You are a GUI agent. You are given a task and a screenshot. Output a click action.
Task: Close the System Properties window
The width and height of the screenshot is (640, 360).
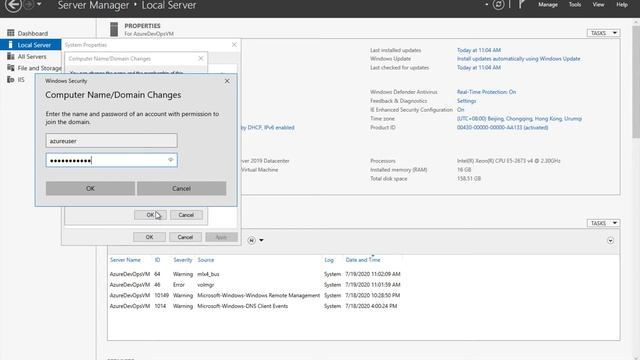click(234, 45)
